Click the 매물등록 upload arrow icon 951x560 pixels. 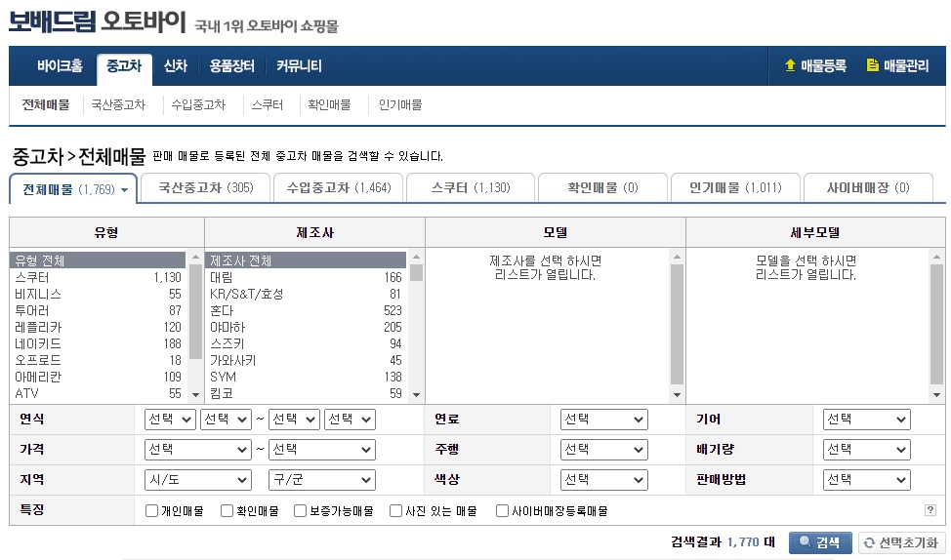pos(790,64)
